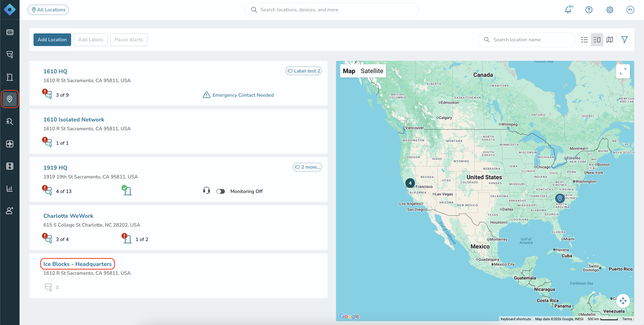Screen dimensions: 644x325
Task: Open the notifications bell icon
Action: (x=568, y=10)
